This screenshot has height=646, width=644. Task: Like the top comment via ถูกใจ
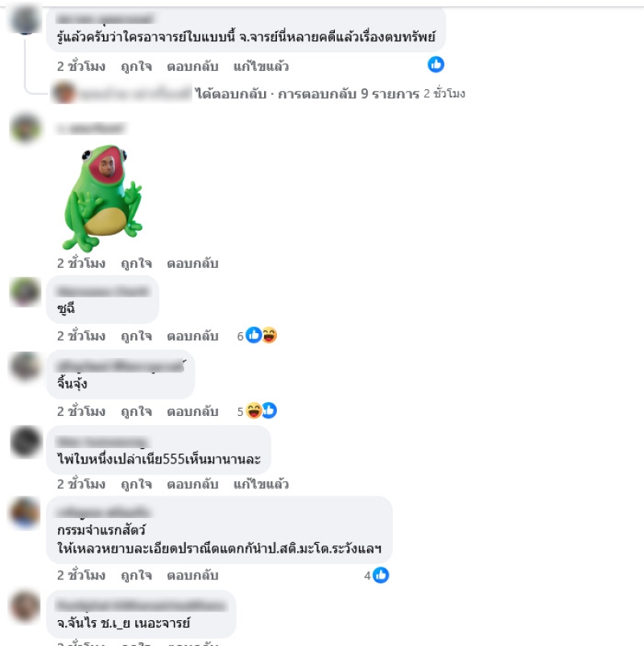point(137,66)
